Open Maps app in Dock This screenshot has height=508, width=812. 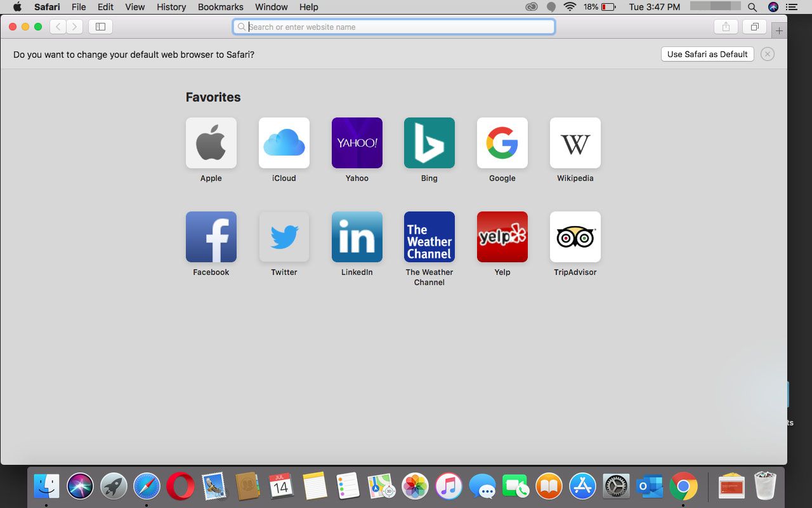(382, 487)
